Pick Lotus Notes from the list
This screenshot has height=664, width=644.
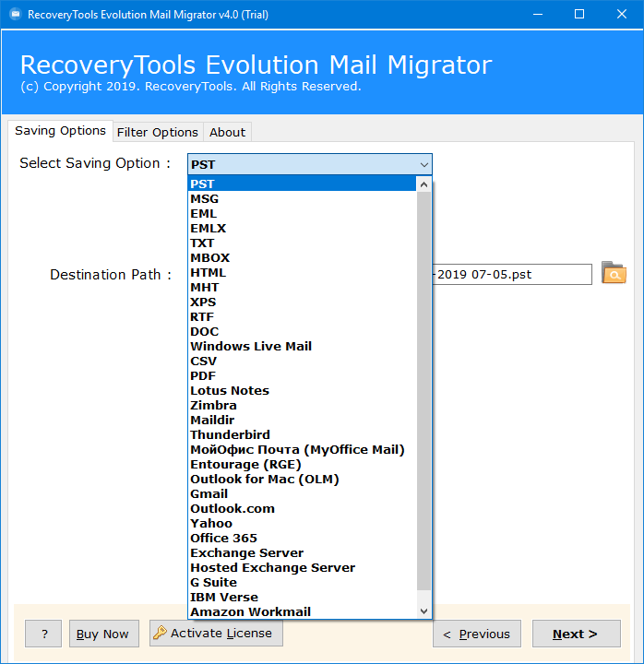pyautogui.click(x=302, y=390)
